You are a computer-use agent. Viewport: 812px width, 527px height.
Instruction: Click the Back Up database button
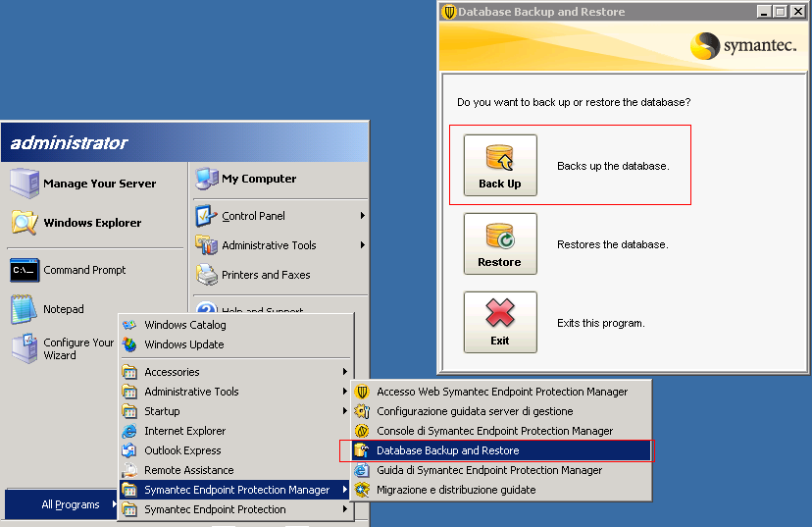tap(500, 165)
